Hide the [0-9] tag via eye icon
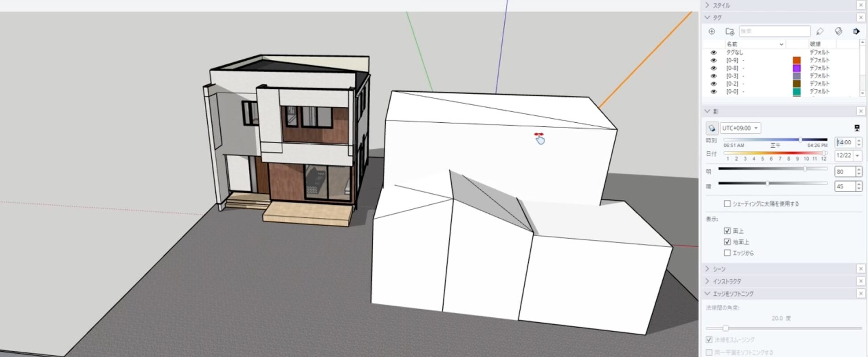Screen dimensions: 868x357 pyautogui.click(x=713, y=60)
